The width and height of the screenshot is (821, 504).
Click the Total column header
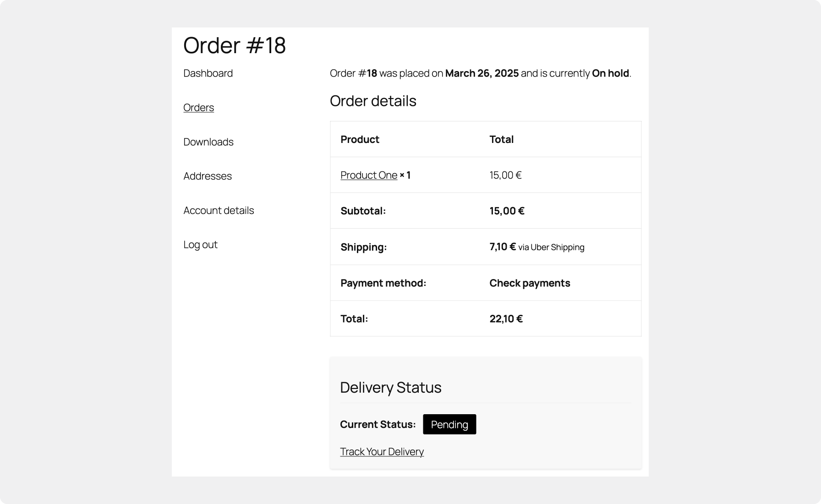(x=501, y=139)
